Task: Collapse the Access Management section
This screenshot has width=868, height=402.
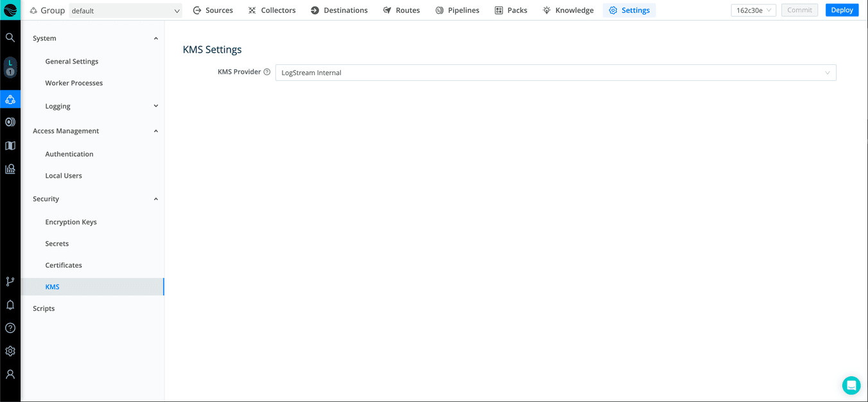Action: [x=155, y=131]
